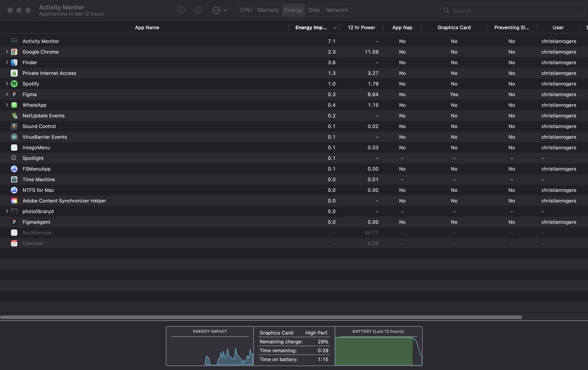Sort by 12 hr Power column
Viewport: 588px width, 370px height.
[361, 28]
